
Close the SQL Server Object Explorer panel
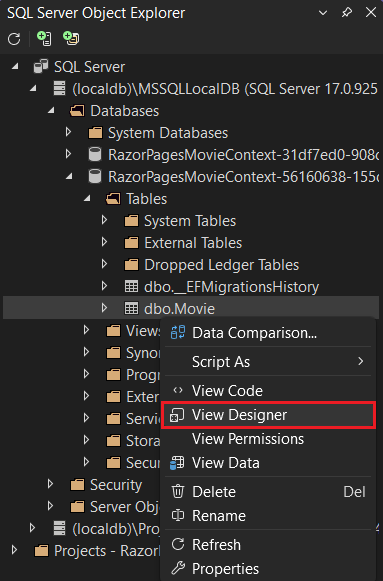pos(371,13)
